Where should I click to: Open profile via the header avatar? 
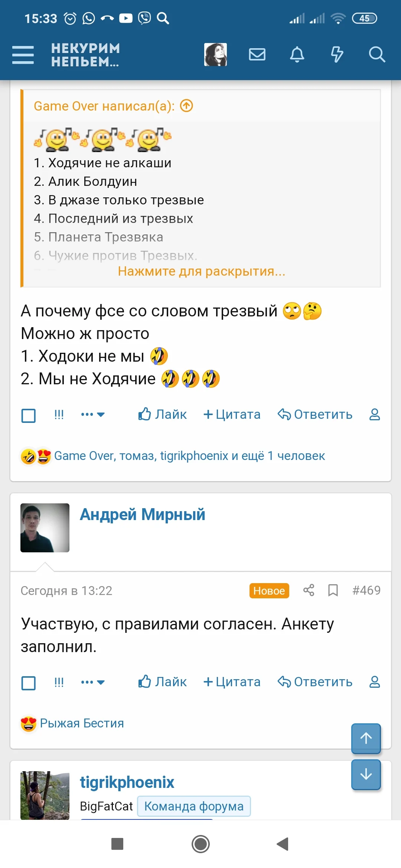click(215, 54)
